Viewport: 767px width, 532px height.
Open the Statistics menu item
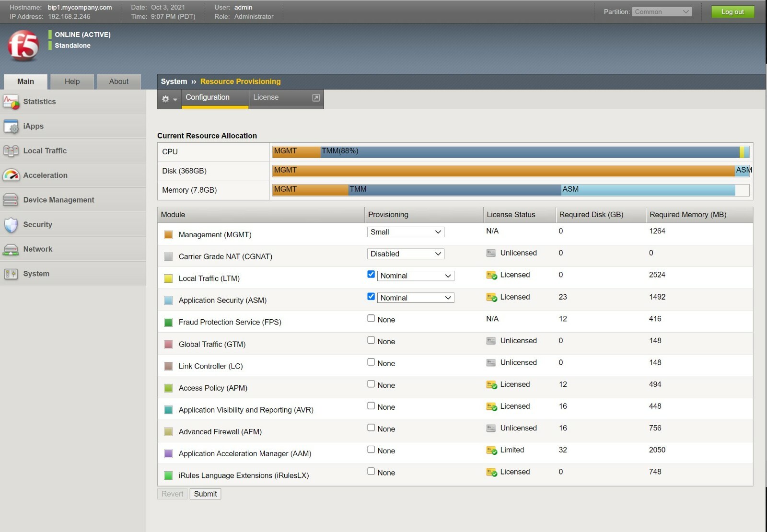coord(73,102)
